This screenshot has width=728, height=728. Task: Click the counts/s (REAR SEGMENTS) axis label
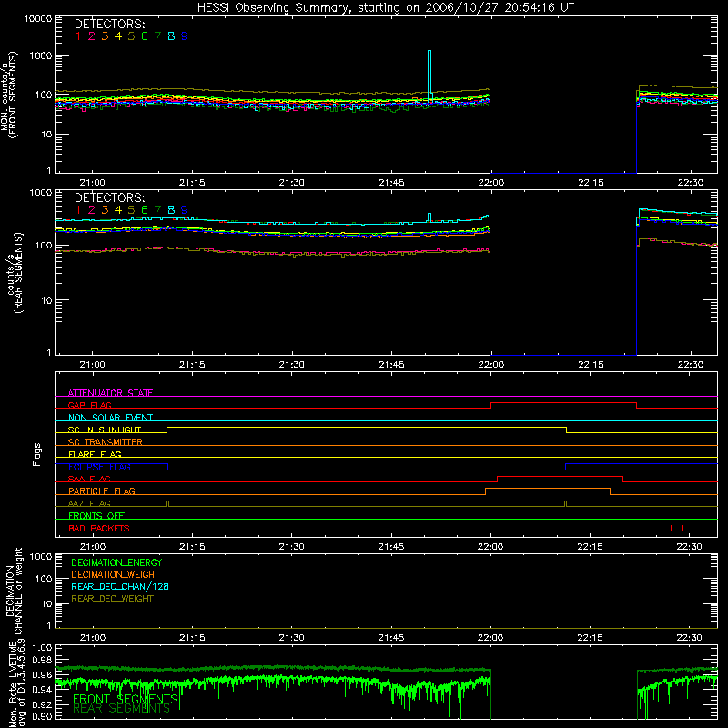tap(15, 272)
